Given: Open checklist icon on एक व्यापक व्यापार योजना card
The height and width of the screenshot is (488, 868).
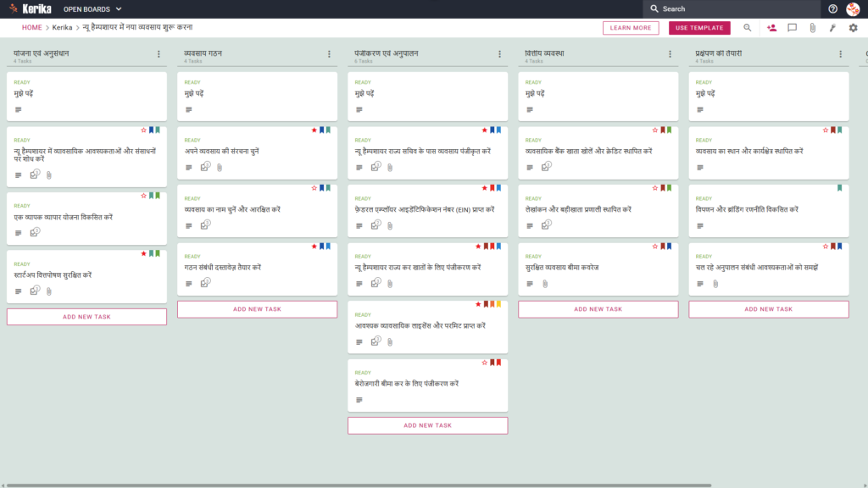Looking at the screenshot, I should [35, 232].
